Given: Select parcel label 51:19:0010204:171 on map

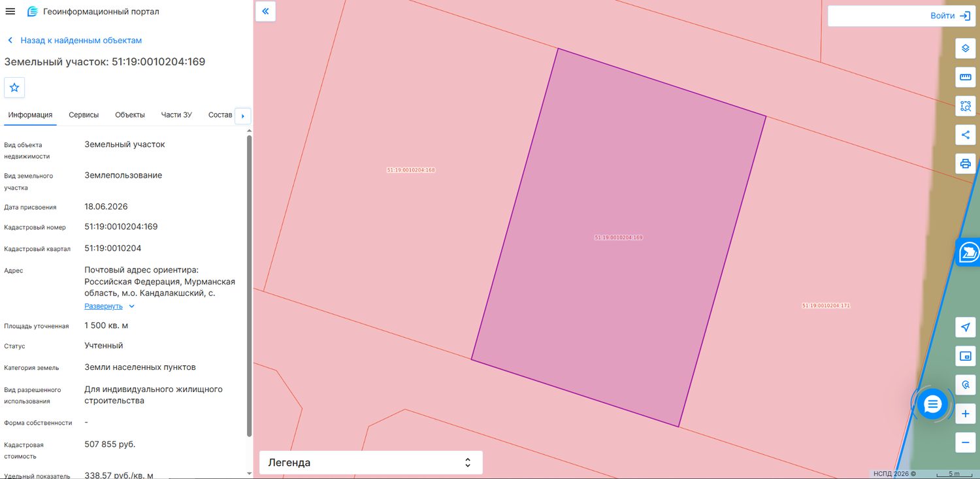Looking at the screenshot, I should click(x=826, y=306).
